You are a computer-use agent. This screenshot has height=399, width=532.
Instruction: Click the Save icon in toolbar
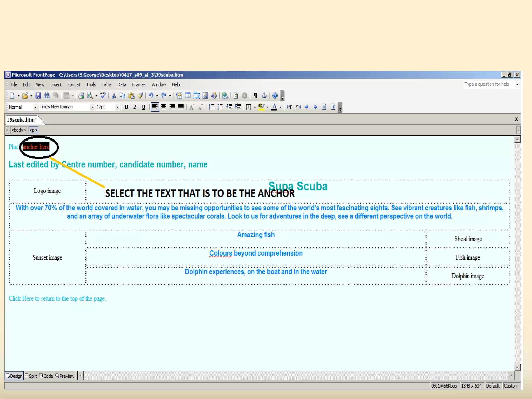coord(38,96)
